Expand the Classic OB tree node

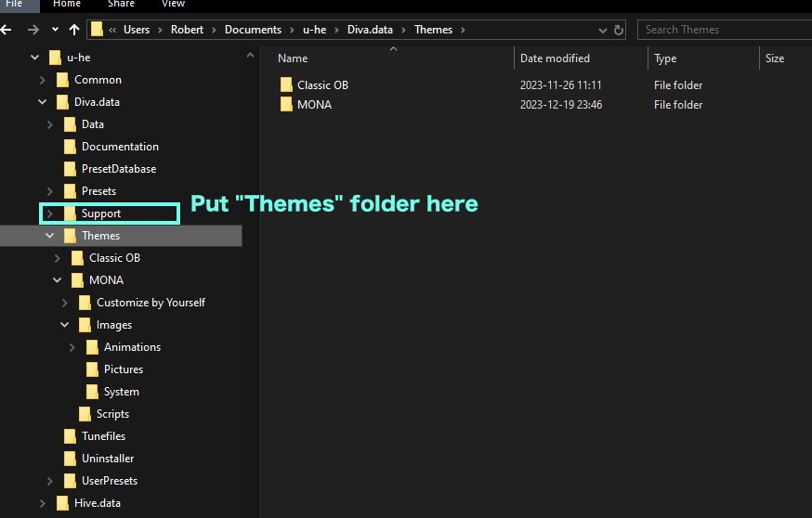tap(57, 258)
